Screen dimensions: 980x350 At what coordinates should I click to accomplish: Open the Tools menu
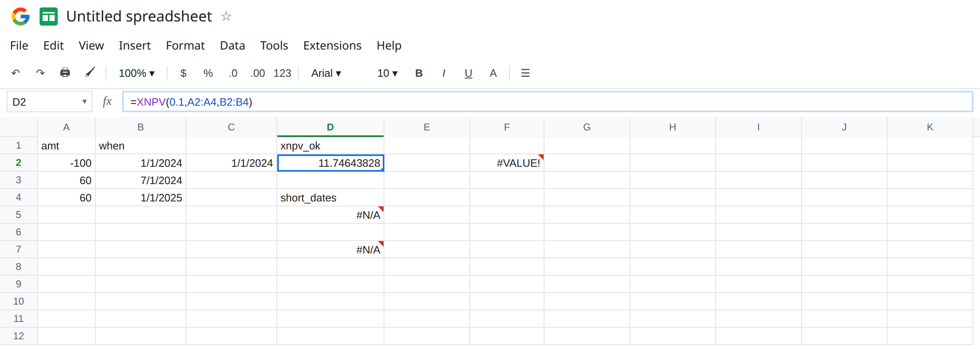pos(274,45)
